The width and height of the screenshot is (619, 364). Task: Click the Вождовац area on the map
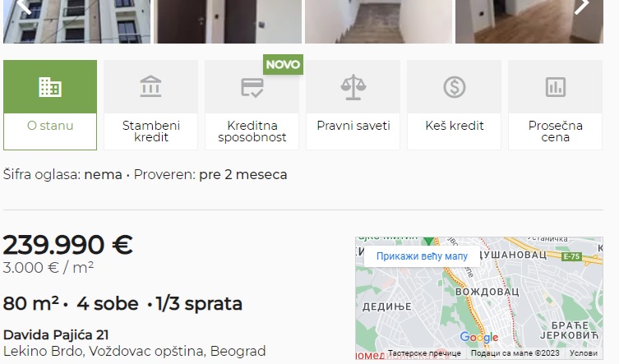click(487, 292)
